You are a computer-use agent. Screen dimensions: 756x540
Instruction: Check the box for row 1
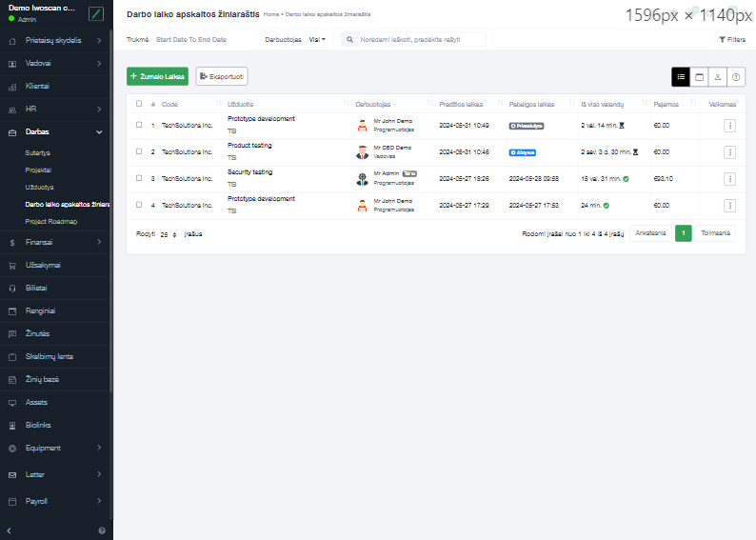click(139, 125)
